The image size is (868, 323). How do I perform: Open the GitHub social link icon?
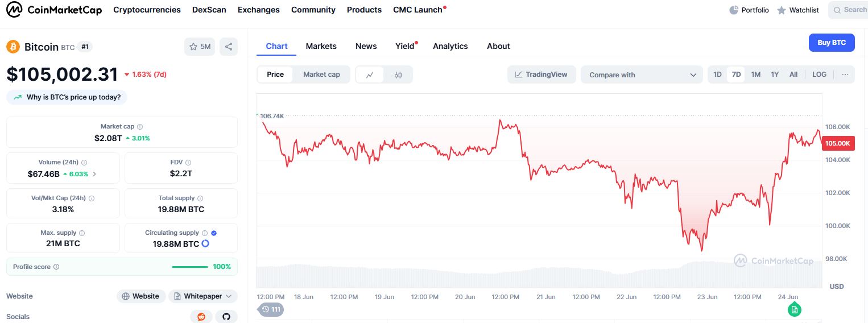click(x=226, y=317)
